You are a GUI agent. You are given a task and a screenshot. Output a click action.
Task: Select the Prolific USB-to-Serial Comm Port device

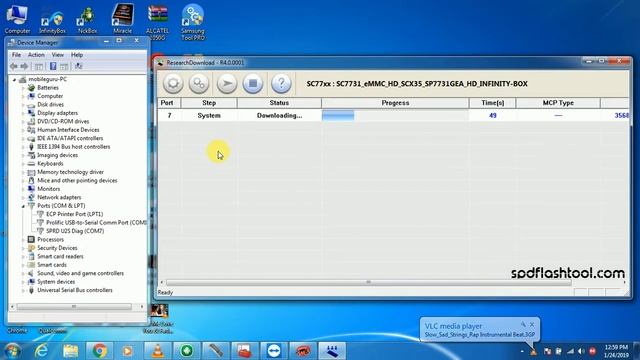tap(96, 222)
